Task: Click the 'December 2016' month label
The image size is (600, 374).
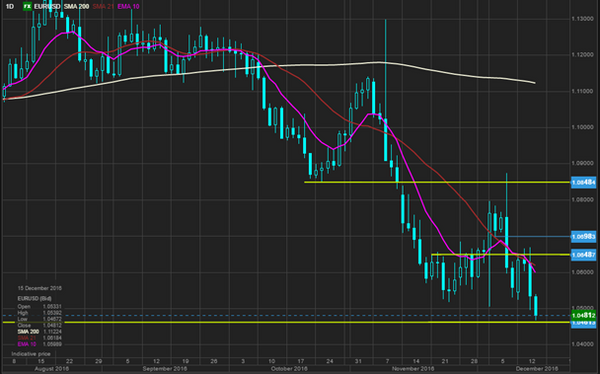Action: pyautogui.click(x=537, y=369)
